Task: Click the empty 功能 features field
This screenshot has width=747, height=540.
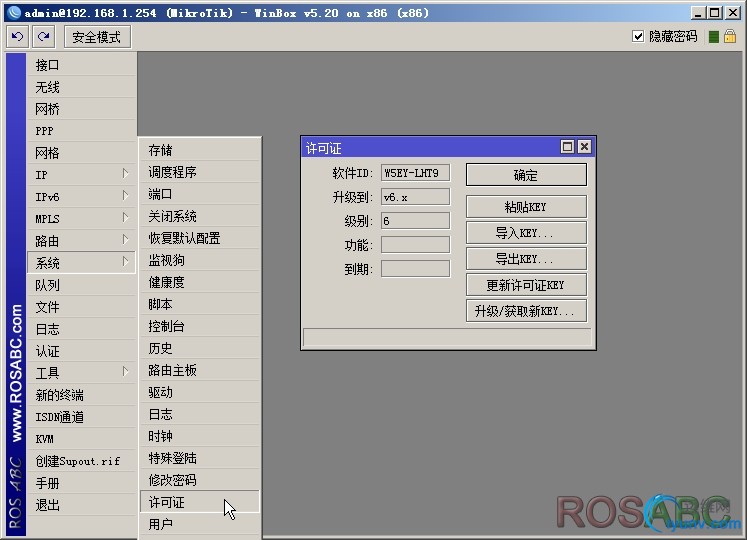Action: point(415,245)
